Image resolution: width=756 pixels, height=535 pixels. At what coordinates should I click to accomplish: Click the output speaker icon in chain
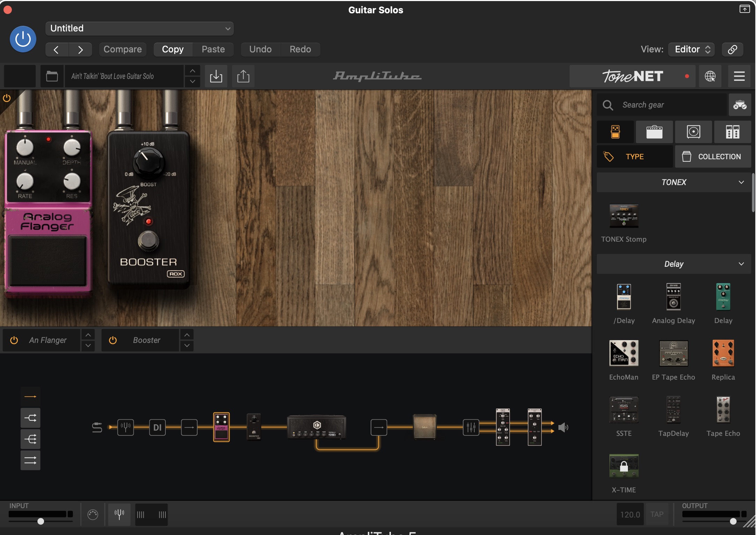pos(563,427)
